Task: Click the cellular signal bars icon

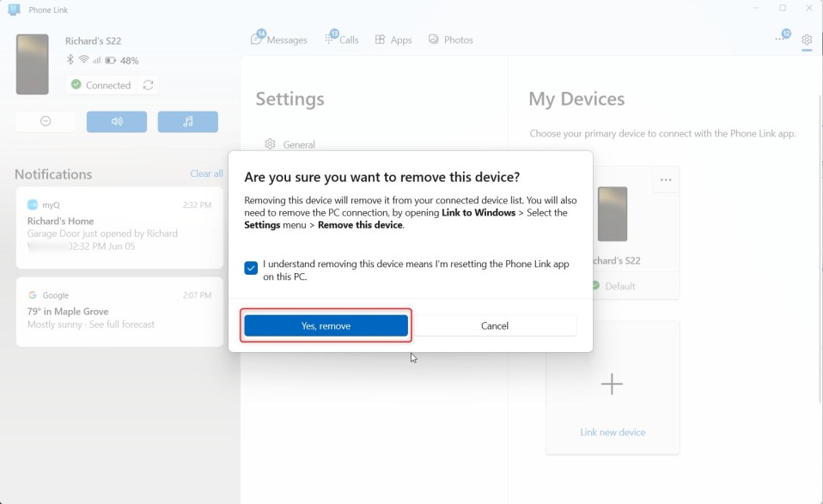Action: [96, 60]
